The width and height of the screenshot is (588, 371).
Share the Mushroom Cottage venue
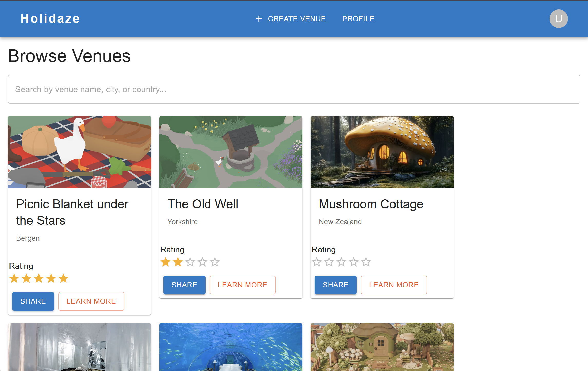pos(336,285)
